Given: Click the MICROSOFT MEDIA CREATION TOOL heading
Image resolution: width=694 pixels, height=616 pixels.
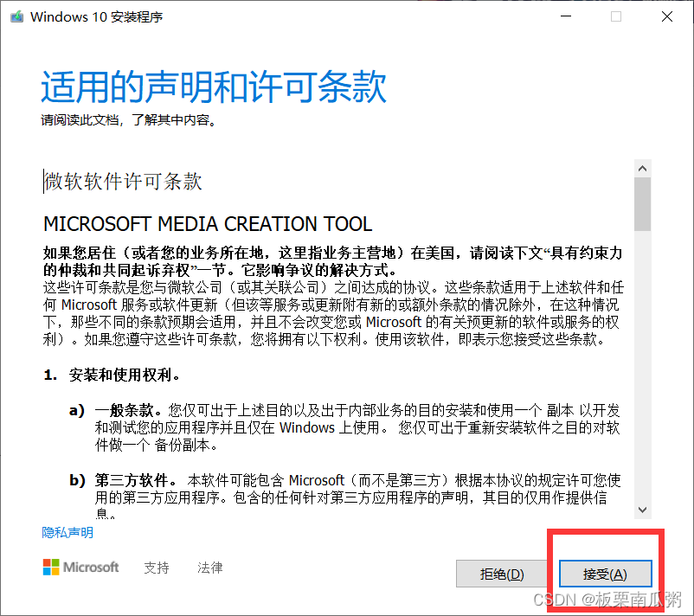Looking at the screenshot, I should [x=208, y=224].
